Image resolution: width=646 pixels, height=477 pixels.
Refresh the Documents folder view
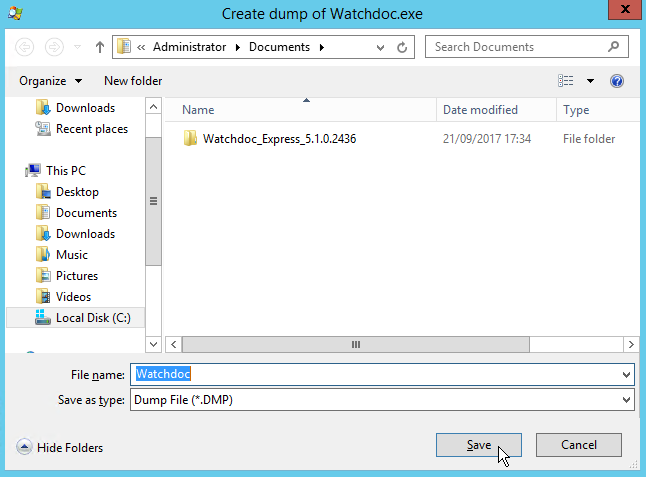click(x=402, y=47)
